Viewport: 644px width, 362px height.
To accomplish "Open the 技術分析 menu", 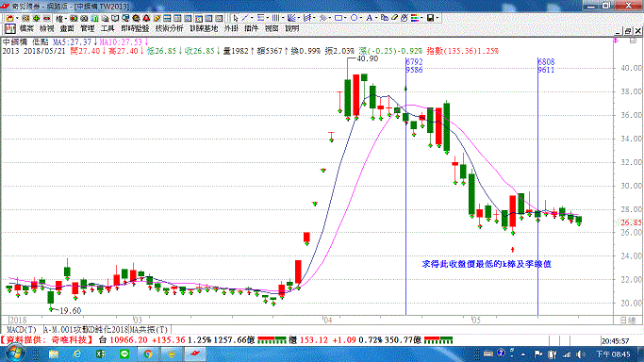I will pyautogui.click(x=169, y=28).
